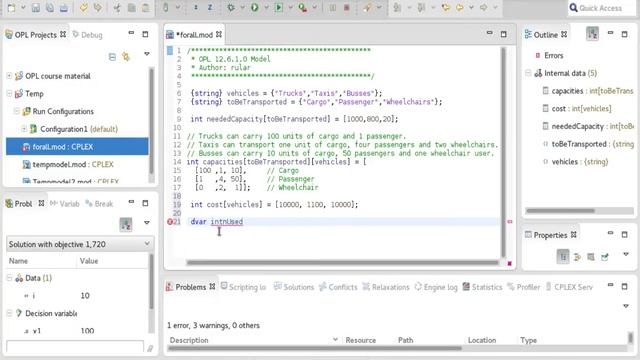Screen dimensions: 640x360
Task: Switch to the Debug tab
Action: coord(87,35)
